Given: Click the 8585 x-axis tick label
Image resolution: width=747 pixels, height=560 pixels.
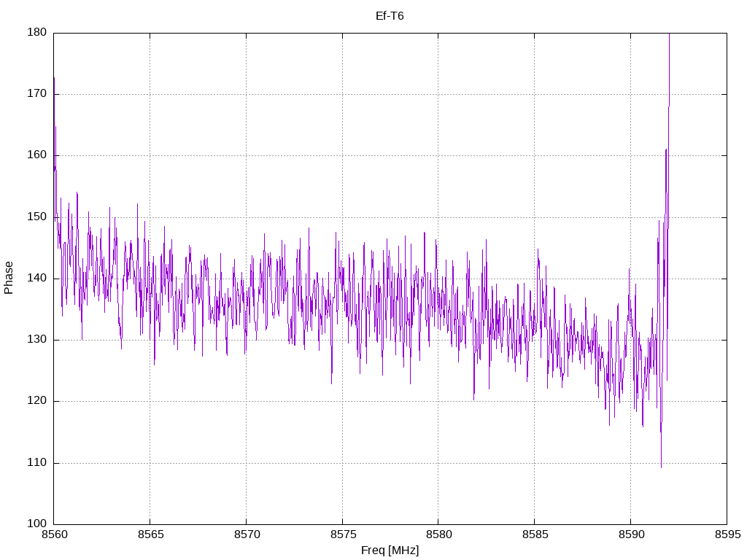Looking at the screenshot, I should (x=534, y=535).
